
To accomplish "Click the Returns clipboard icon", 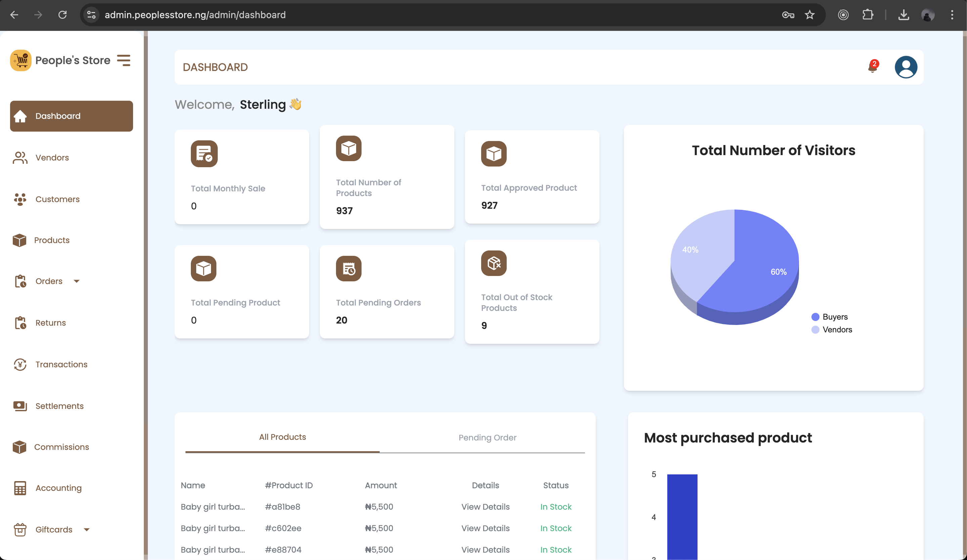I will point(20,323).
